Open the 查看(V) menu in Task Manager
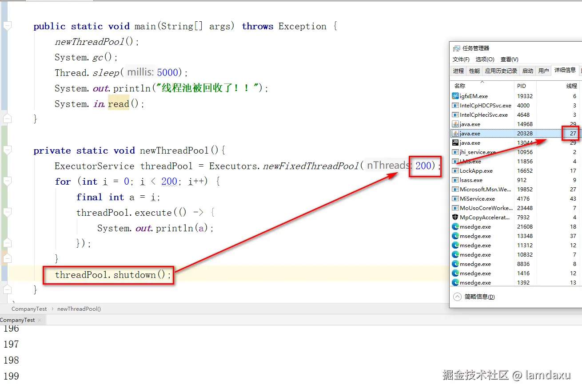 [x=509, y=59]
